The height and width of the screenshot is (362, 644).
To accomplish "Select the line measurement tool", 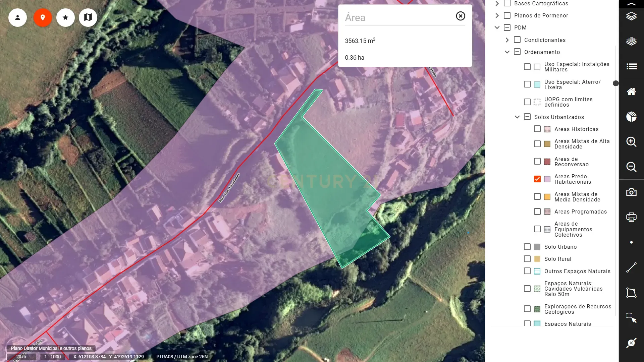I will [x=631, y=267].
